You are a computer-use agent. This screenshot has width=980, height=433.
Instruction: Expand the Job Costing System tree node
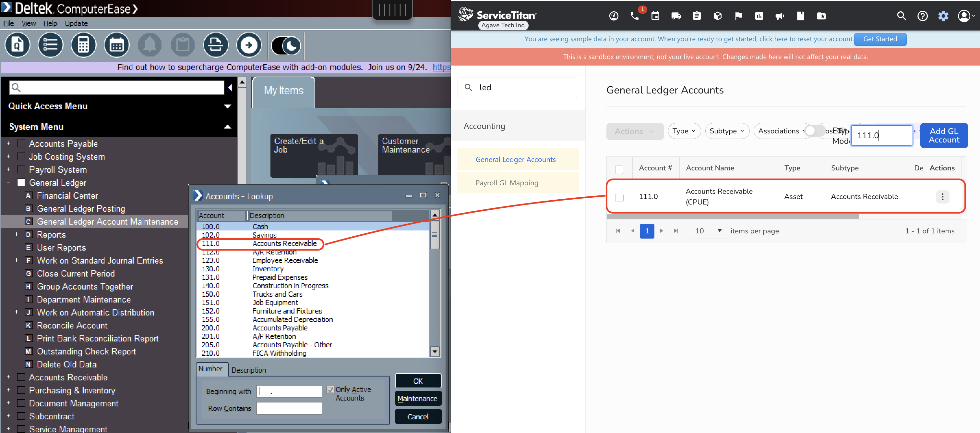(x=8, y=156)
